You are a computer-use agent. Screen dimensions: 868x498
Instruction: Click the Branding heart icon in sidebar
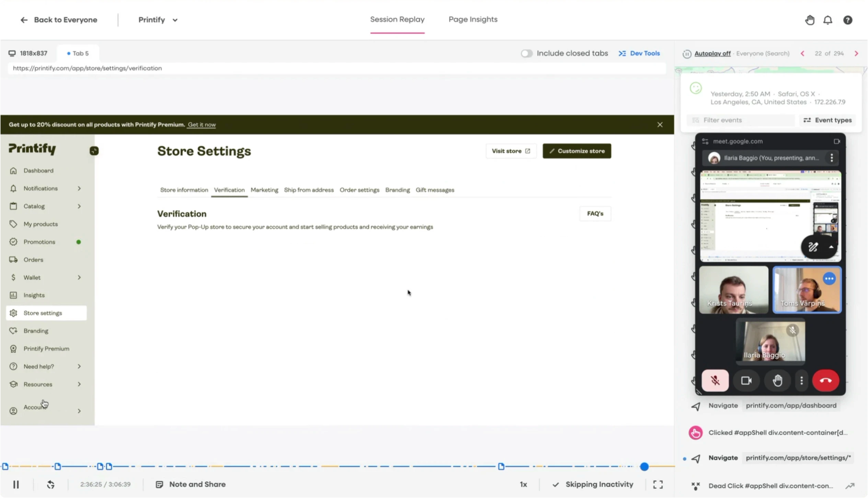point(13,331)
